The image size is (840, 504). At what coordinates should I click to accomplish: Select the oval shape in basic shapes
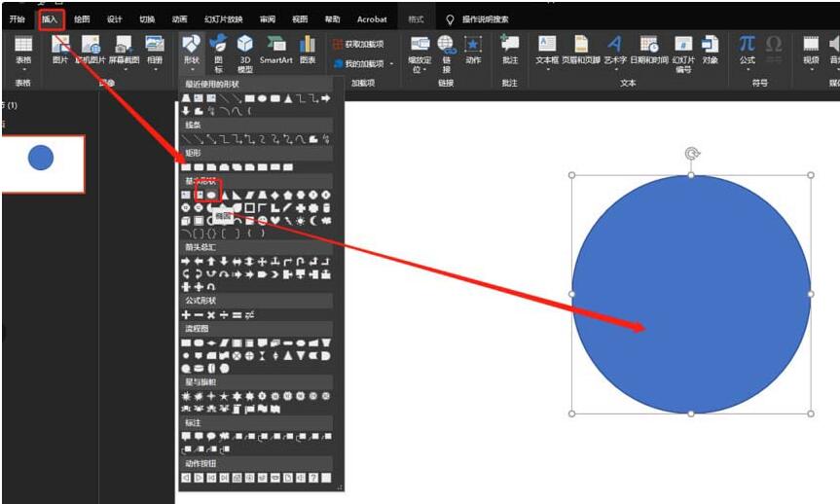tap(210, 195)
